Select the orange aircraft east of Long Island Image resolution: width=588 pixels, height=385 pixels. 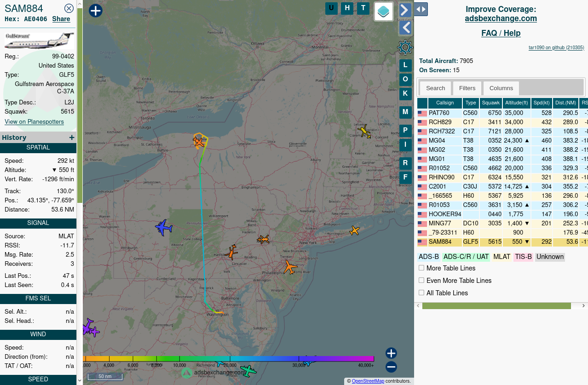coord(354,230)
